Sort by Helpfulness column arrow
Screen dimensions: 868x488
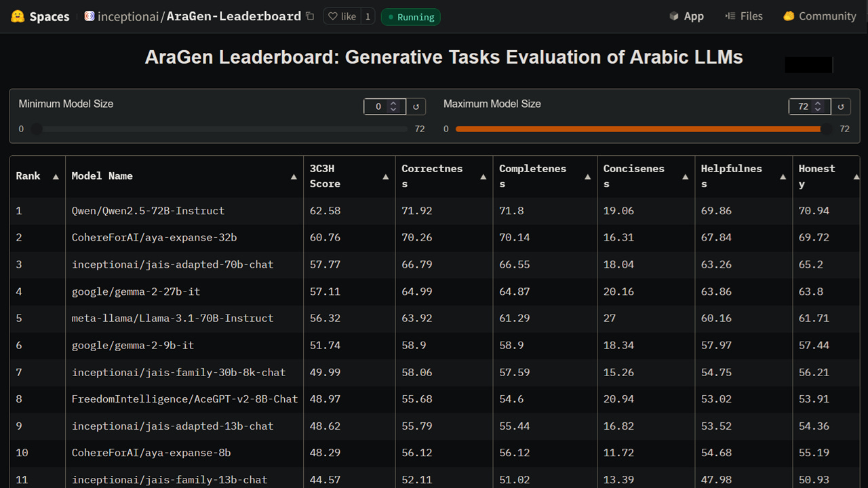pyautogui.click(x=783, y=177)
